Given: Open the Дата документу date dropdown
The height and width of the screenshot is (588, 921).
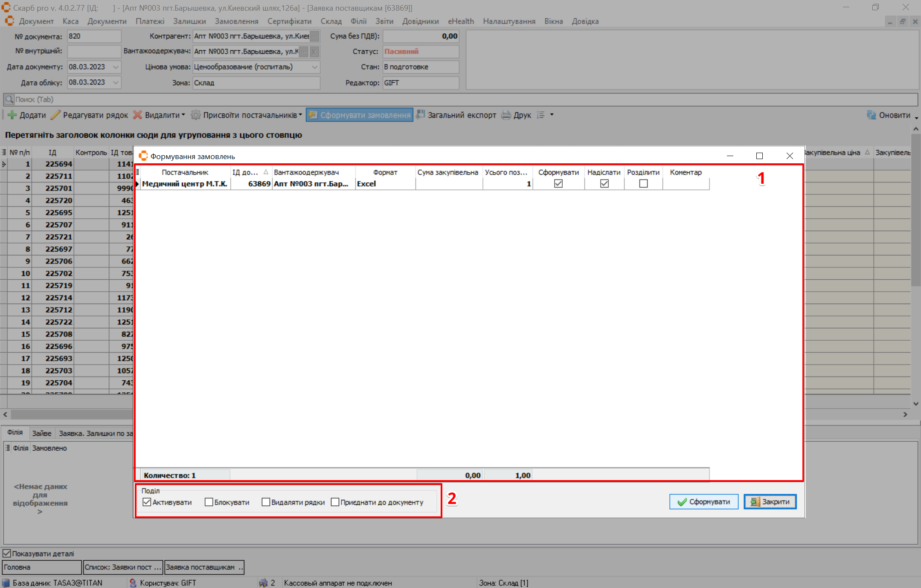Looking at the screenshot, I should click(x=116, y=67).
